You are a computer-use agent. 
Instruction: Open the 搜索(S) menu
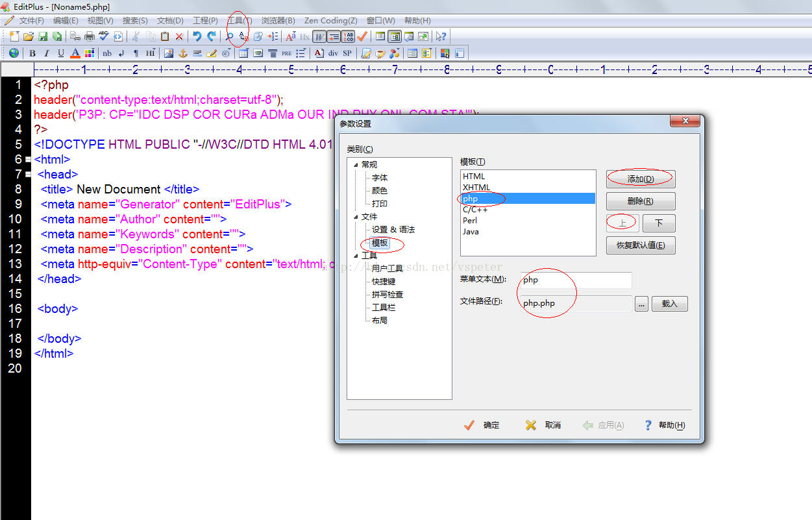[135, 21]
